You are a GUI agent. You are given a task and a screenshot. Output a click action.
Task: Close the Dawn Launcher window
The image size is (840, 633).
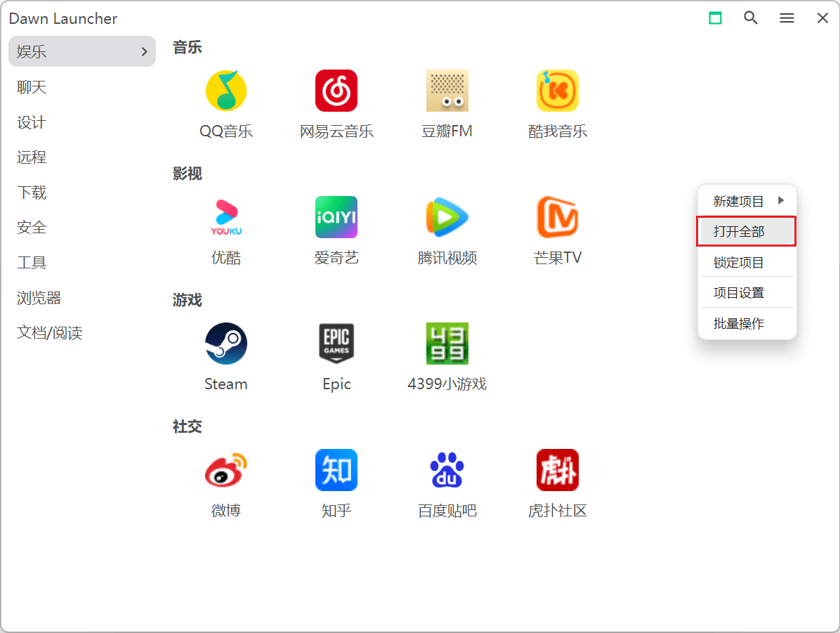tap(823, 18)
